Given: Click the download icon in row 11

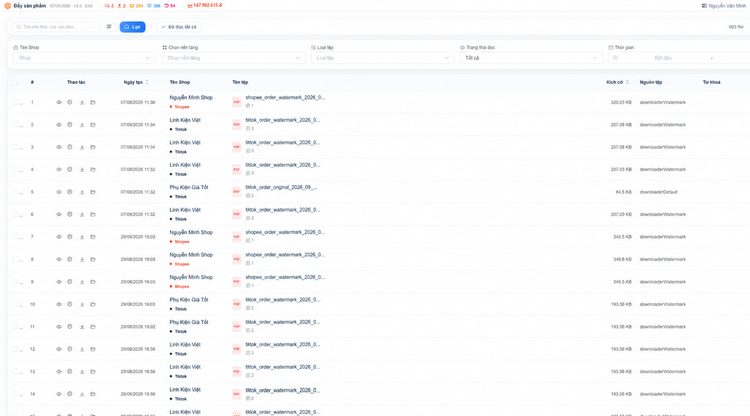Looking at the screenshot, I should 82,327.
